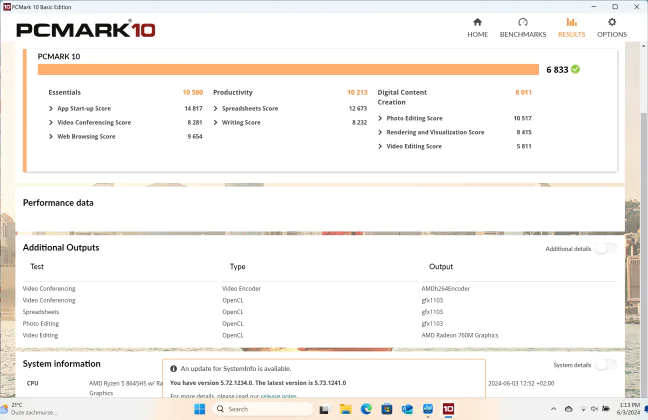Toggle the Additional details switch
The image size is (648, 420).
606,248
